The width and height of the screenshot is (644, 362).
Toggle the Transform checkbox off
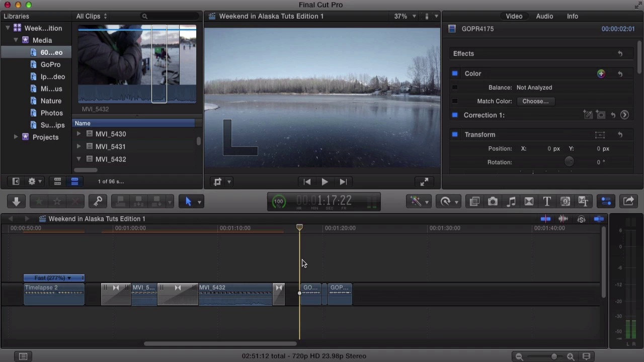point(455,135)
